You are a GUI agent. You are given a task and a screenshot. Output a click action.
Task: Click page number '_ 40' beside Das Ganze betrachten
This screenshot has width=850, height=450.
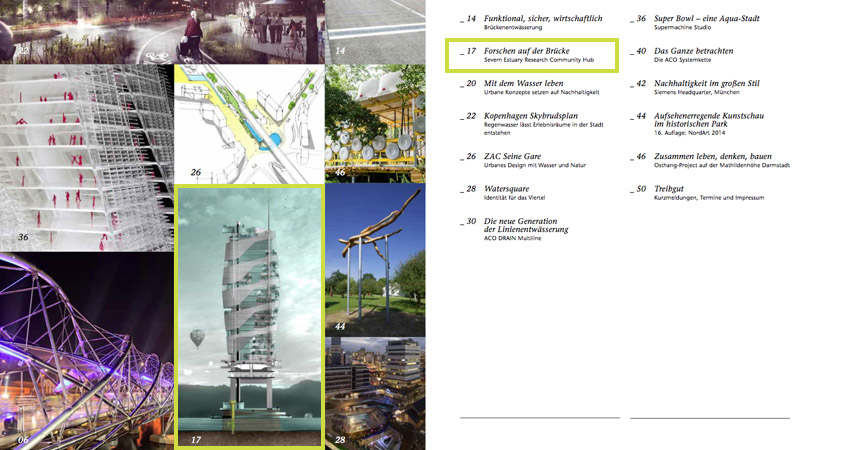click(638, 51)
